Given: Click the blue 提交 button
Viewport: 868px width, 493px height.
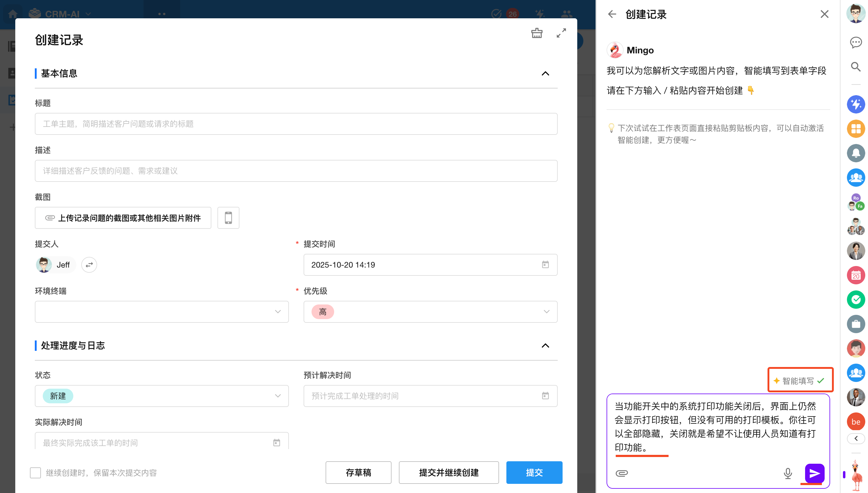Looking at the screenshot, I should (x=534, y=473).
